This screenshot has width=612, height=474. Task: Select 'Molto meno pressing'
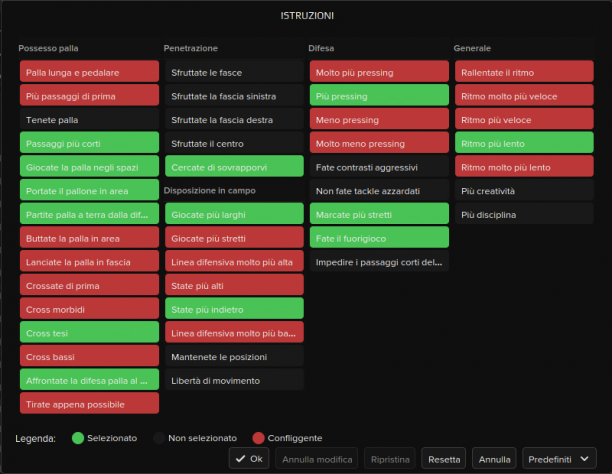tap(379, 143)
